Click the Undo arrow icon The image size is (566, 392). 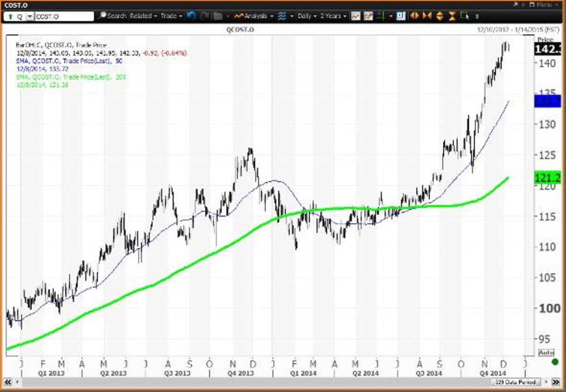tap(190, 16)
